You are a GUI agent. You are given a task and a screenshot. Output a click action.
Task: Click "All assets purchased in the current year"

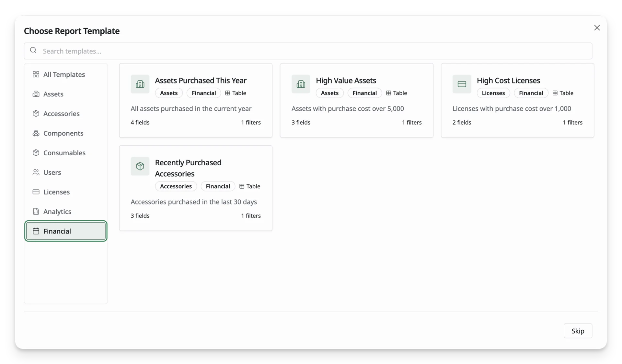(x=191, y=109)
